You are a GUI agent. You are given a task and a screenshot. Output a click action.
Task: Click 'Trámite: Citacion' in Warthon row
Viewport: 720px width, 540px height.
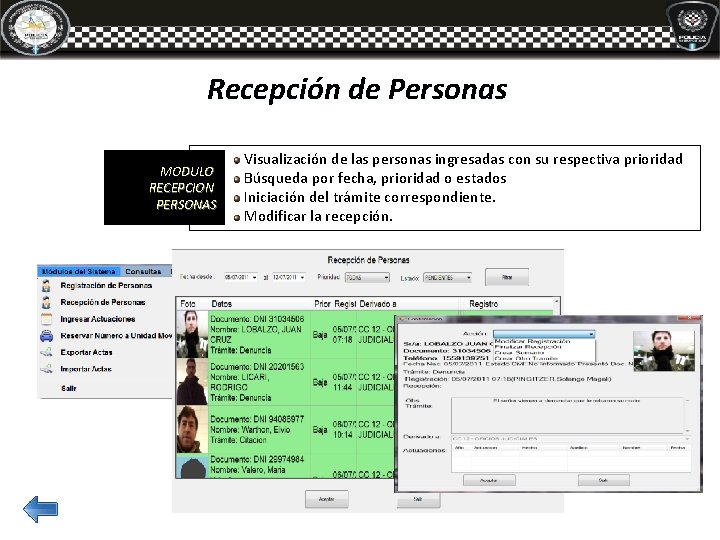coord(238,440)
